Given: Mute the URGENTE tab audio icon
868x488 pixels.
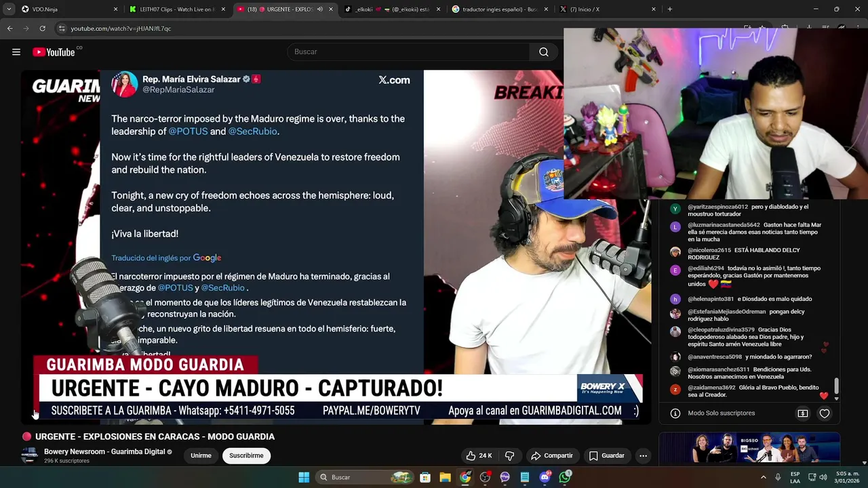Looking at the screenshot, I should (320, 9).
